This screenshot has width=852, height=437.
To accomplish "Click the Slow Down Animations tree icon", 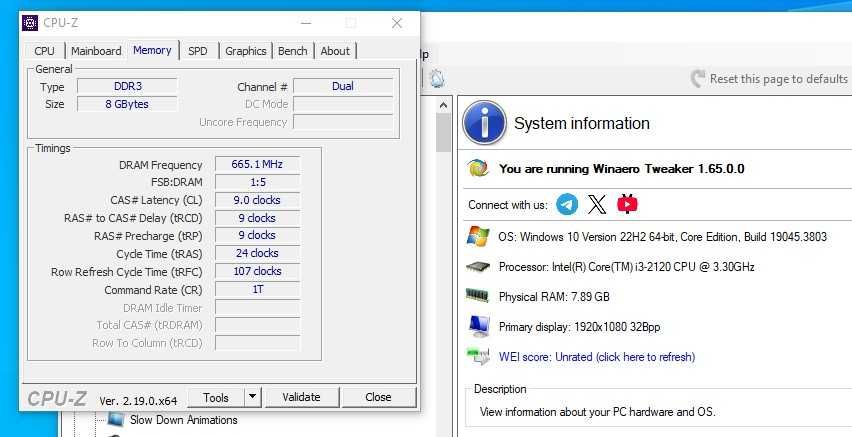I will pyautogui.click(x=115, y=420).
